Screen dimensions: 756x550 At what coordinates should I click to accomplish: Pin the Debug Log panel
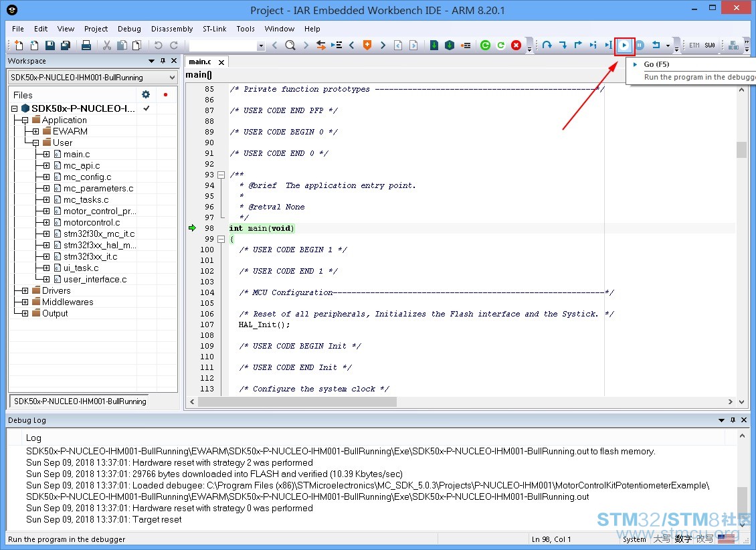point(733,420)
